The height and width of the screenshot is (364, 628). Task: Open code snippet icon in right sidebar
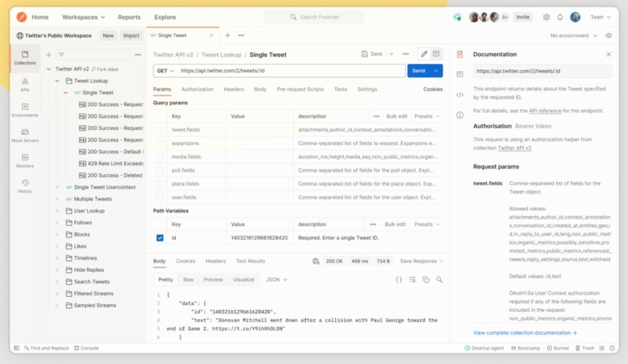pos(460,95)
